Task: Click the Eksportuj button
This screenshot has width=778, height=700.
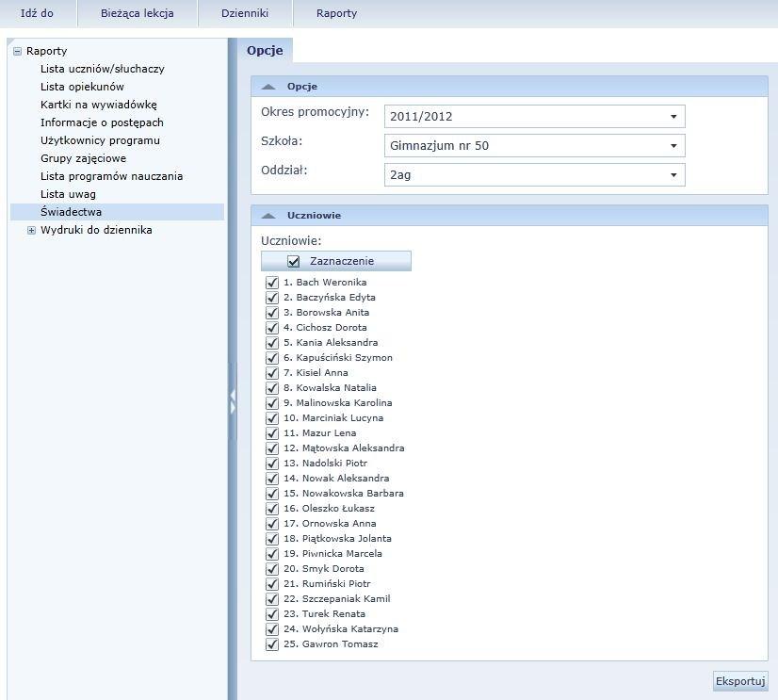Action: 740,681
